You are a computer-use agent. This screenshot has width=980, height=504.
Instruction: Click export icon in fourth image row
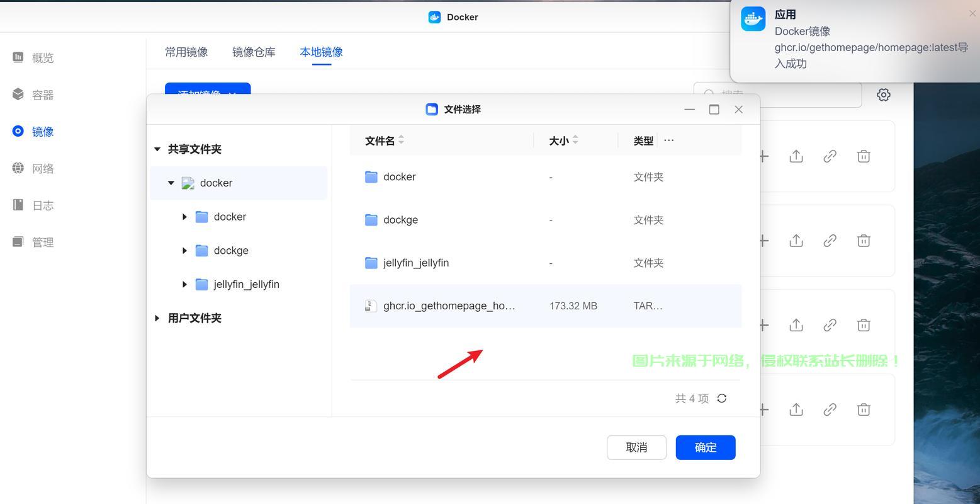(x=796, y=409)
